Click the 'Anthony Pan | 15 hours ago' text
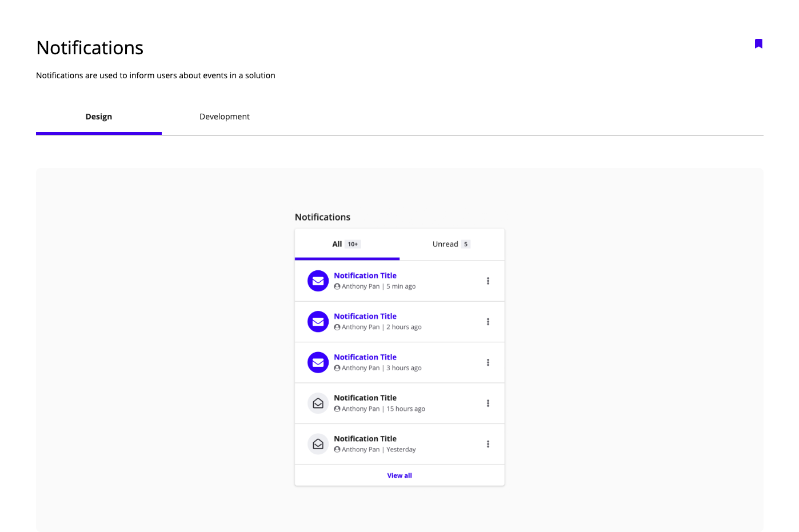Screen dimensions: 799x532 tap(383, 409)
